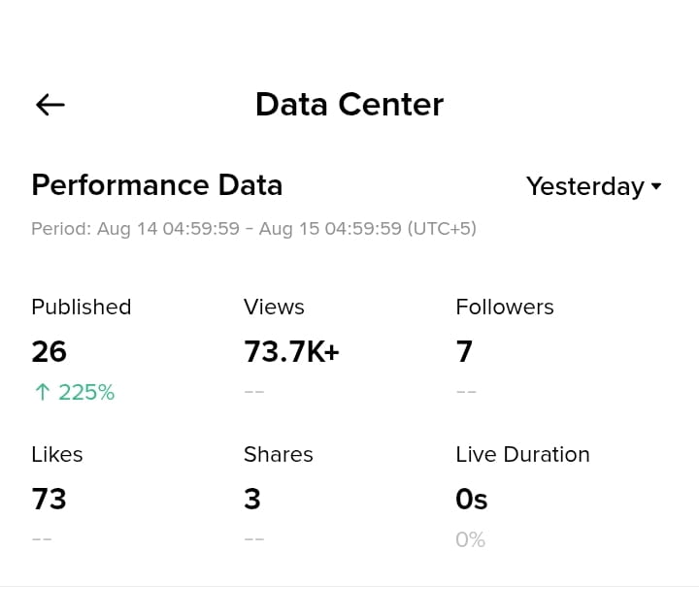Tap the Likes metric label

click(57, 454)
